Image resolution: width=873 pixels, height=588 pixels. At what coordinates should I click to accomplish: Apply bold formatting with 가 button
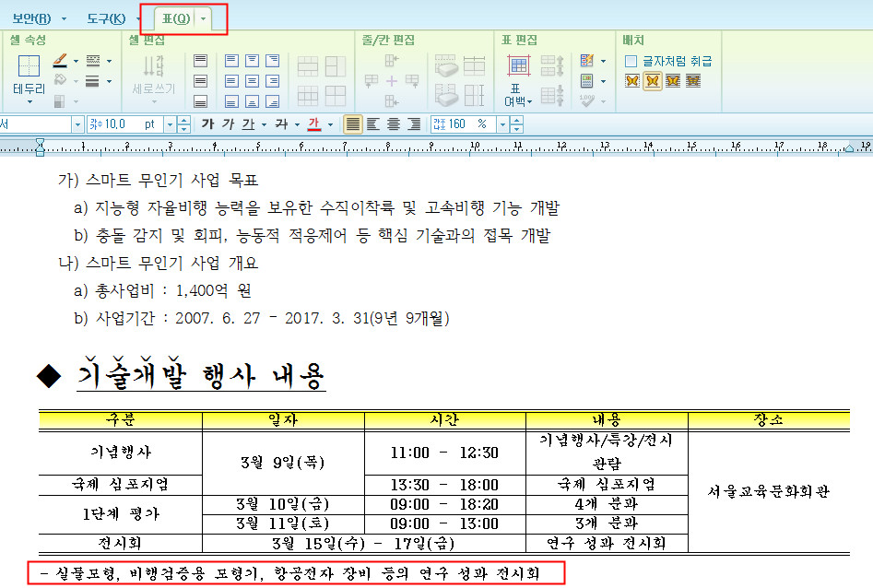[x=207, y=124]
